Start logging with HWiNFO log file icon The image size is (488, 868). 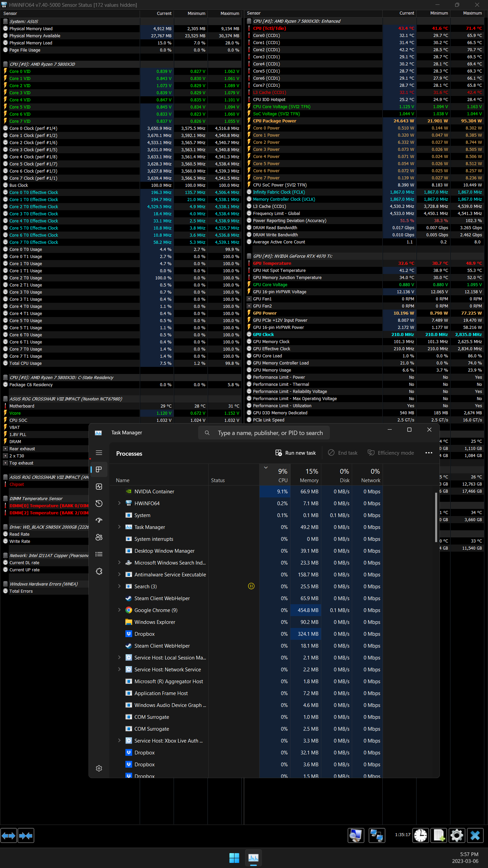[439, 835]
